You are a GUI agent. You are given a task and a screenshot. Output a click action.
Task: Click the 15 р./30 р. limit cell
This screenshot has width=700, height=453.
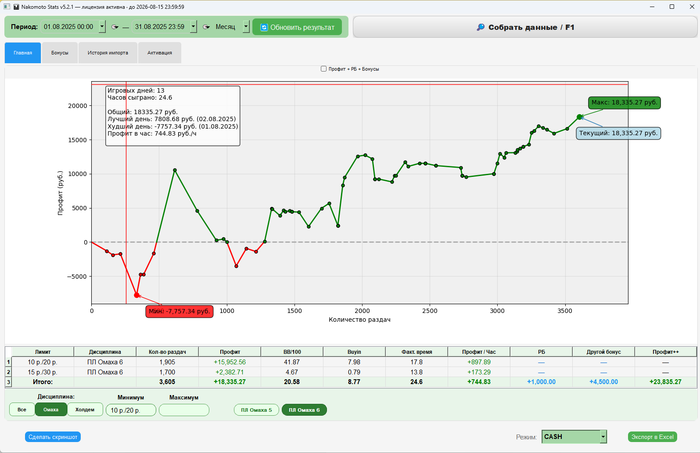click(x=42, y=372)
